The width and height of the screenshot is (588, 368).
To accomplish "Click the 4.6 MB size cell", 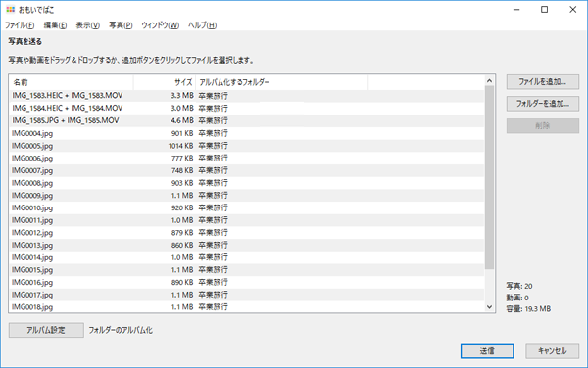I will pos(182,120).
